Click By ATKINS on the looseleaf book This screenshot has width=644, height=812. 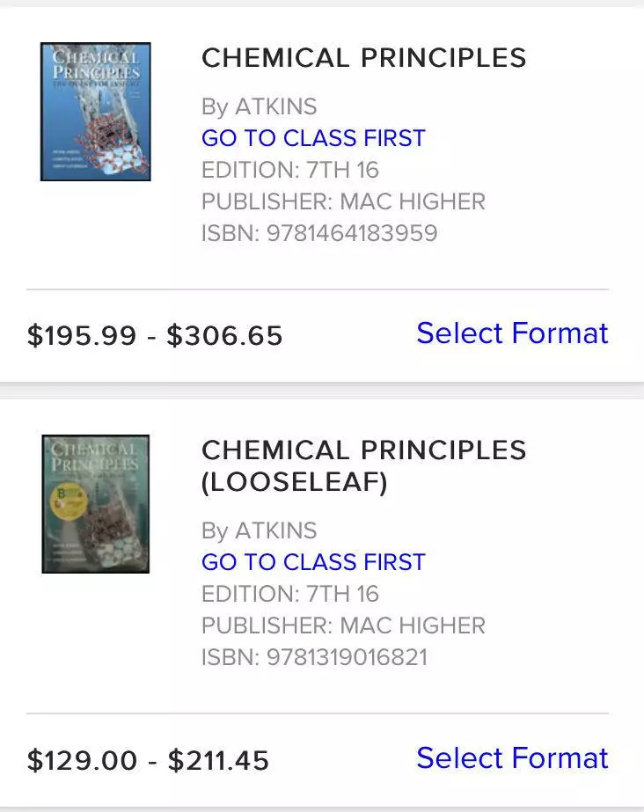[259, 530]
